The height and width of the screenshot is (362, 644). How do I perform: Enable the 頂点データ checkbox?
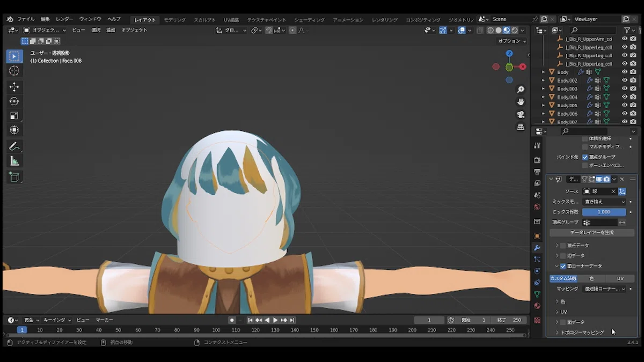(x=562, y=246)
